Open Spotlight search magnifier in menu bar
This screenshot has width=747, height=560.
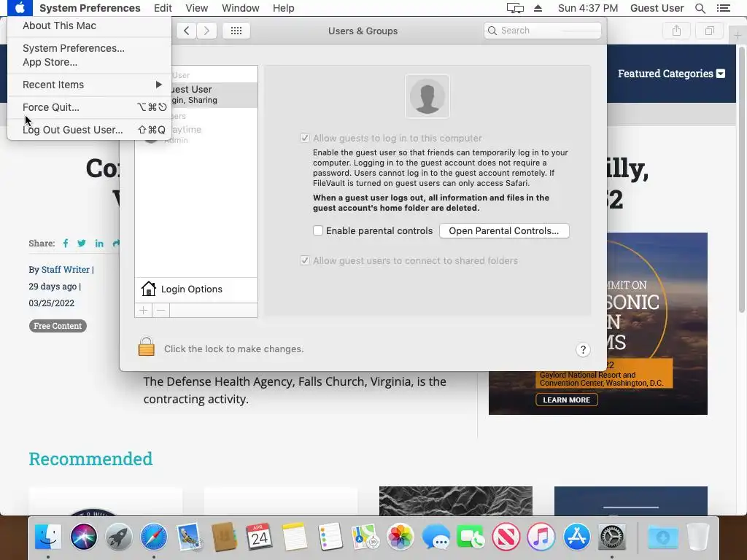point(700,8)
